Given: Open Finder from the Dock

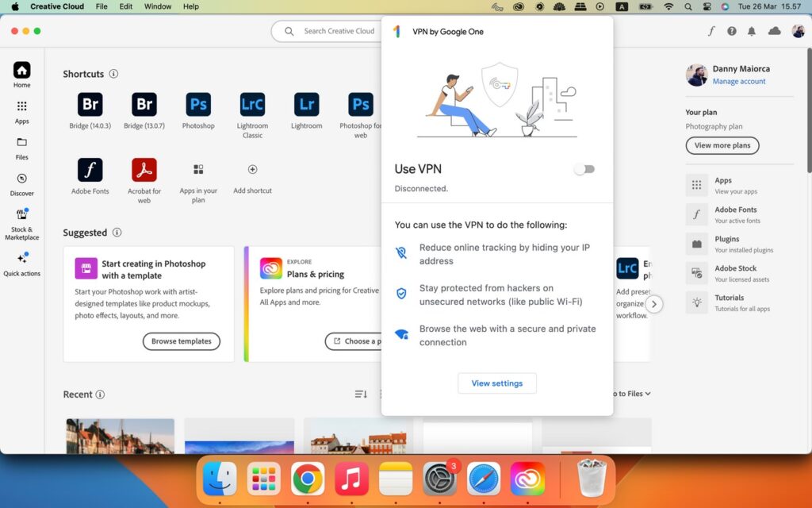Looking at the screenshot, I should click(x=220, y=479).
